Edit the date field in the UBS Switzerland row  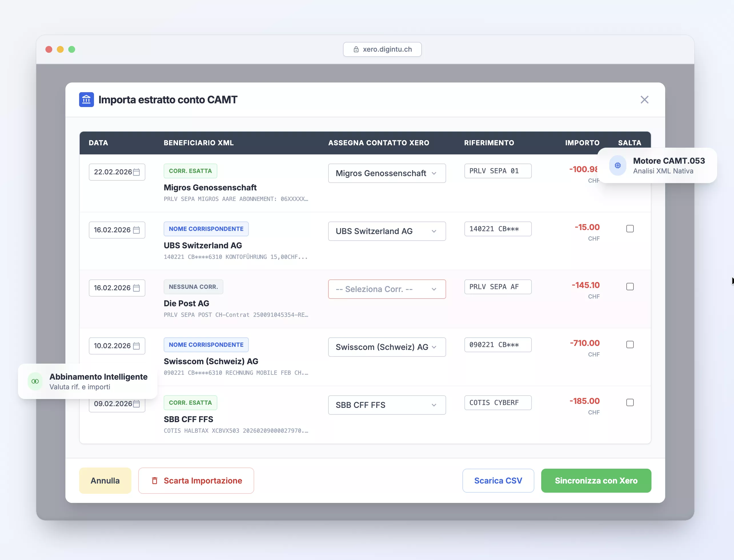(x=117, y=230)
